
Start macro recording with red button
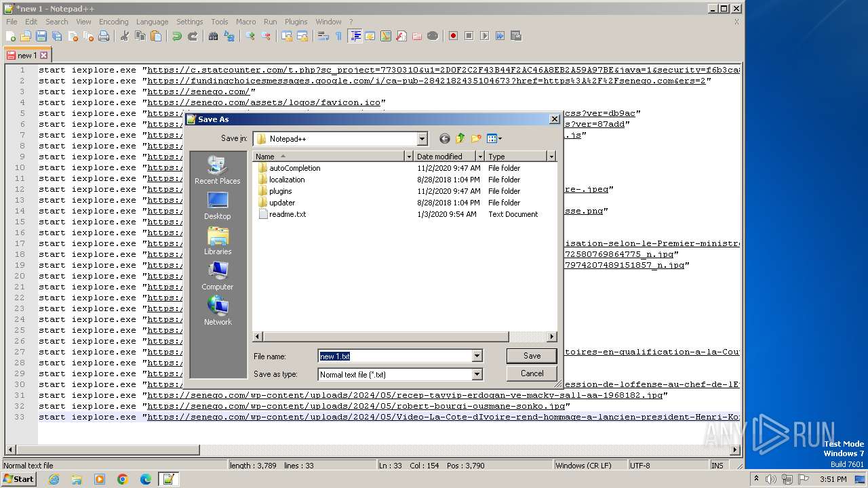[453, 36]
